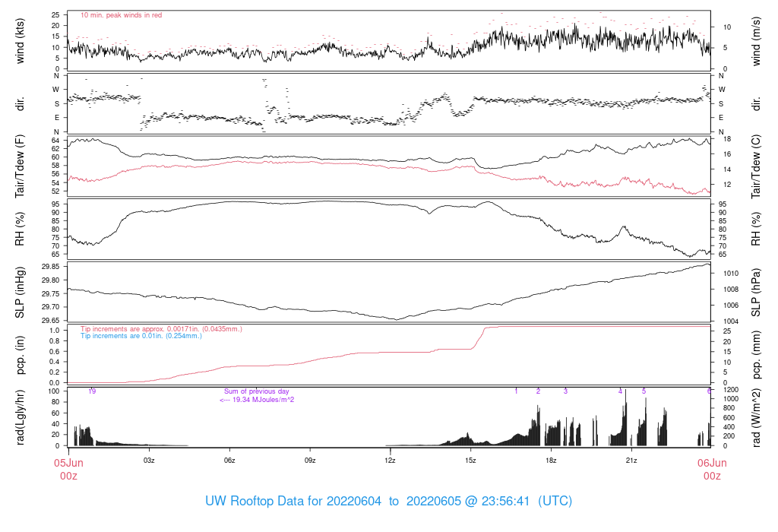Click the '1200' radiation tick value

(x=731, y=390)
